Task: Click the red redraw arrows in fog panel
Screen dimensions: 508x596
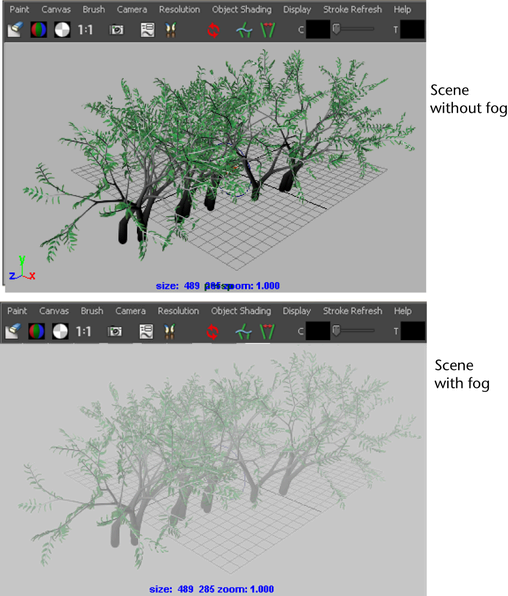Action: tap(212, 332)
